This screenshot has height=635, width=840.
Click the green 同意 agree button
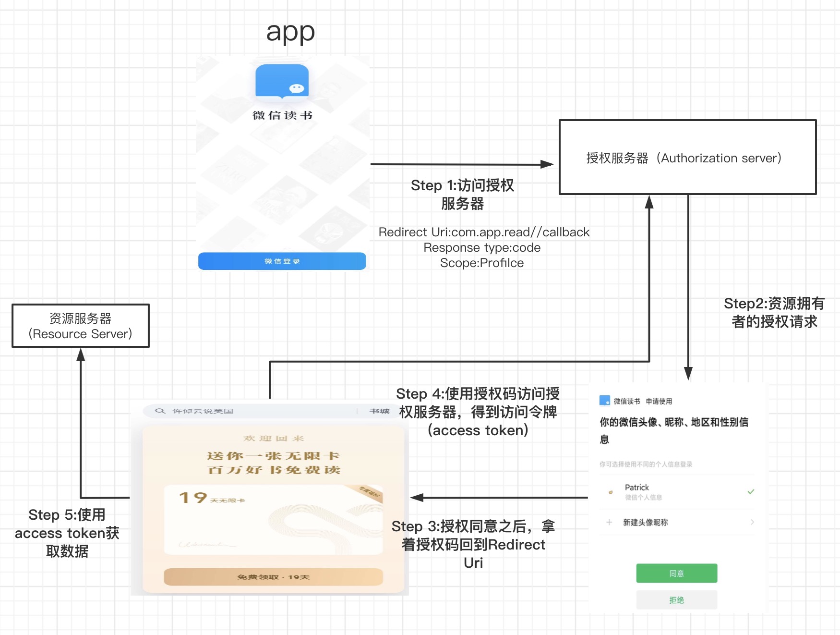coord(677,574)
